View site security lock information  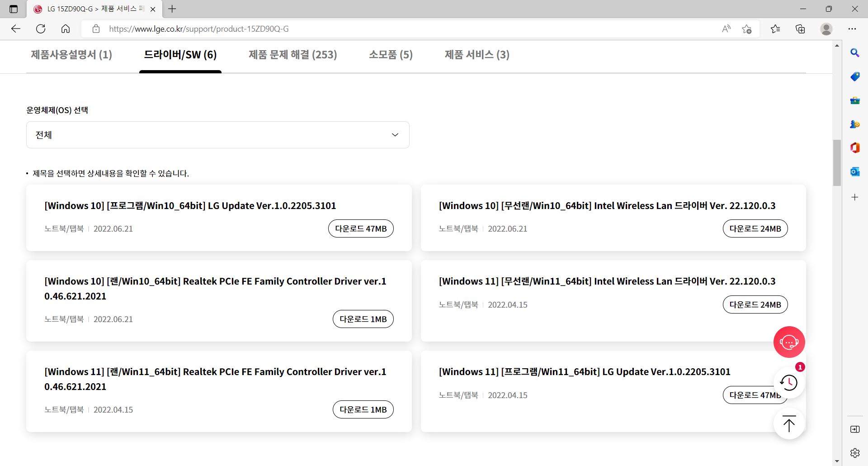[96, 29]
